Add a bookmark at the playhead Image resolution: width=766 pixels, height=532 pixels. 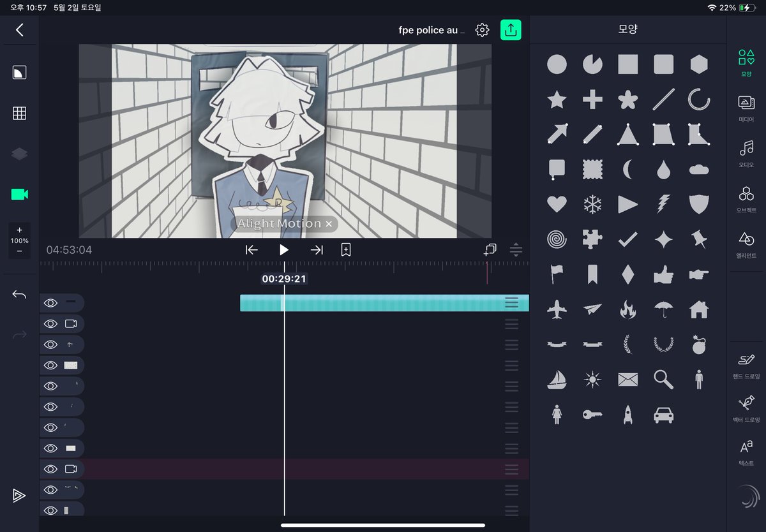[x=345, y=250]
